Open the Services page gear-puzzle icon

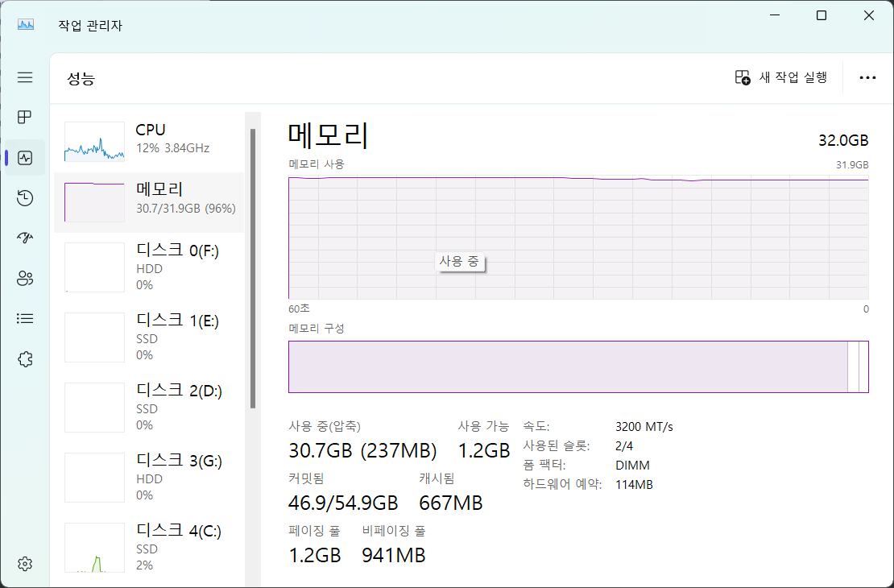(24, 358)
